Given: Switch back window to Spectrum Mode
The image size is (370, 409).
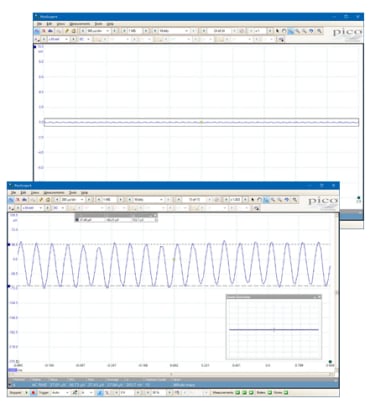Looking at the screenshot, I should pos(50,31).
